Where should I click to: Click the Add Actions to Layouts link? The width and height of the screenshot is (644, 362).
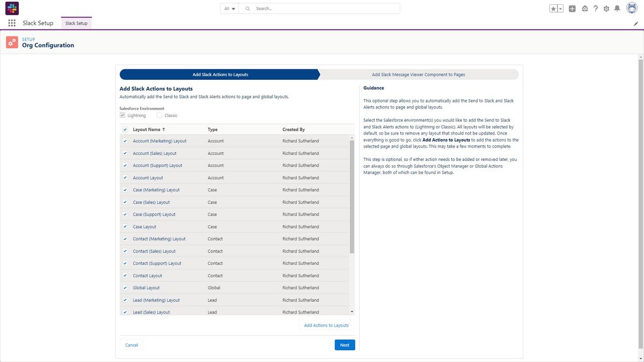(x=326, y=325)
